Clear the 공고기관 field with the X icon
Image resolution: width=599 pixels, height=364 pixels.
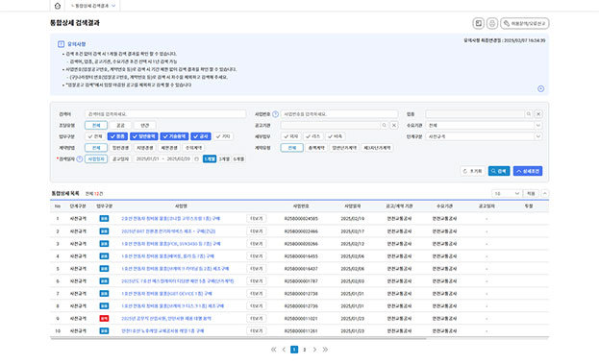point(394,125)
